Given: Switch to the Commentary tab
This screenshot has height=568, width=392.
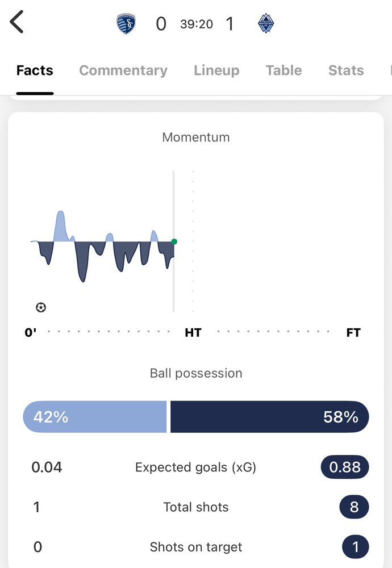Looking at the screenshot, I should tap(123, 70).
